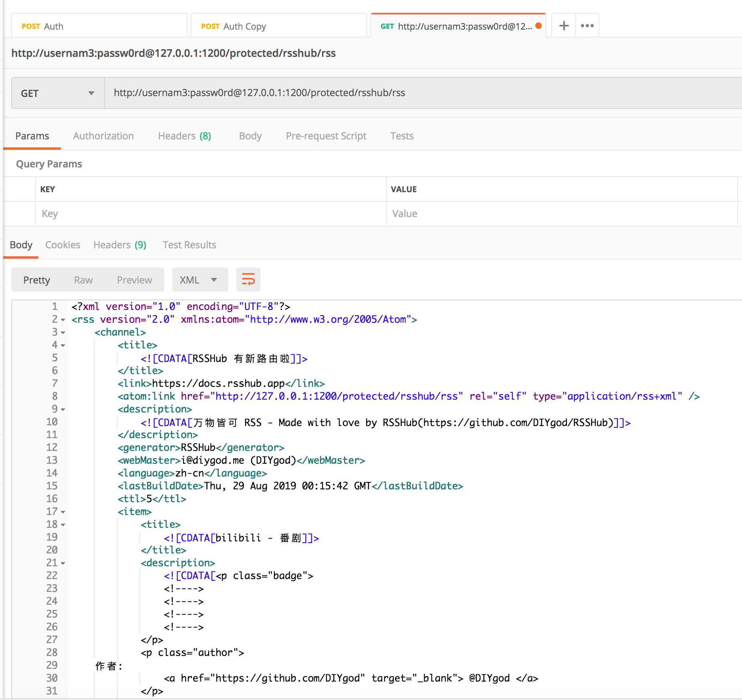Viewport: 742px width, 700px height.
Task: Click the generator RSSHub line 12
Action: 201,448
